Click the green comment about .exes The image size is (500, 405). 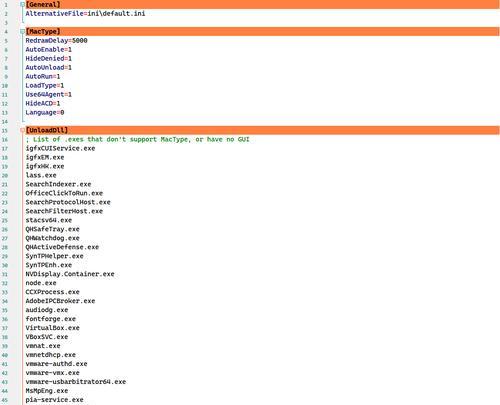[x=137, y=139]
